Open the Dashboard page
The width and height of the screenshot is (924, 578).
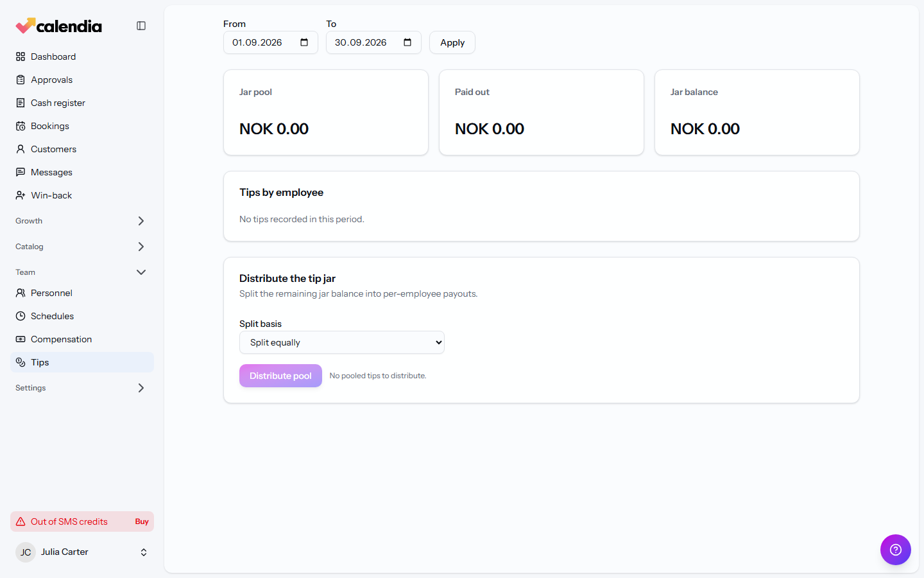(82, 57)
